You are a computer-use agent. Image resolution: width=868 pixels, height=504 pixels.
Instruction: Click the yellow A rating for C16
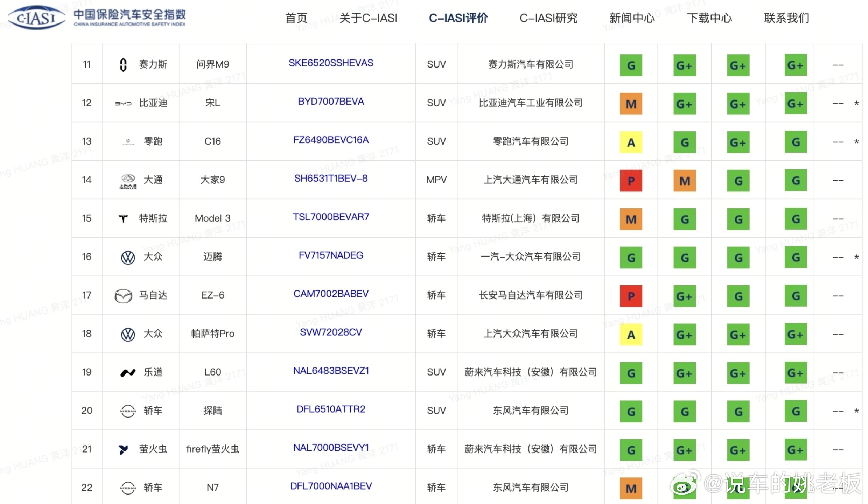coord(631,142)
